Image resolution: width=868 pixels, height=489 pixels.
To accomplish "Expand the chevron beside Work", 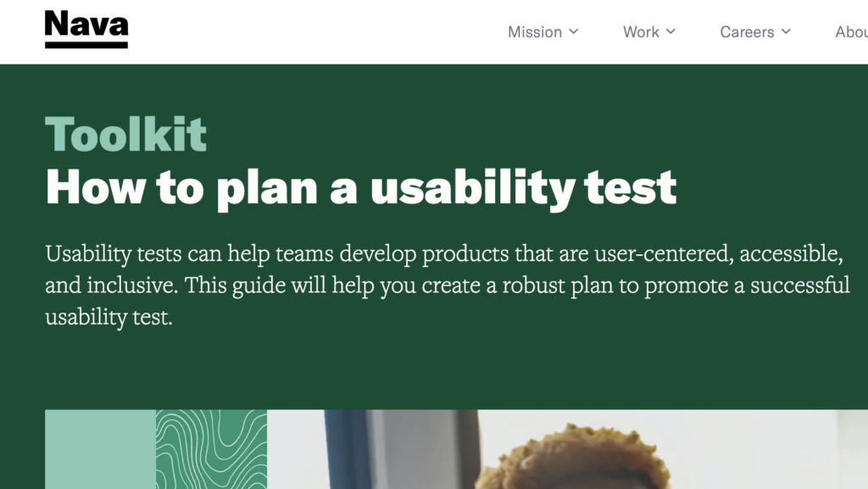I will tap(670, 31).
